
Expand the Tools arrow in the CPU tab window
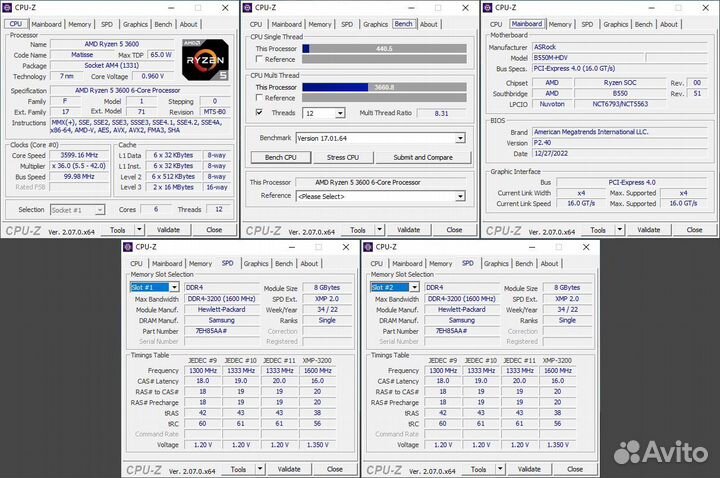click(x=139, y=230)
